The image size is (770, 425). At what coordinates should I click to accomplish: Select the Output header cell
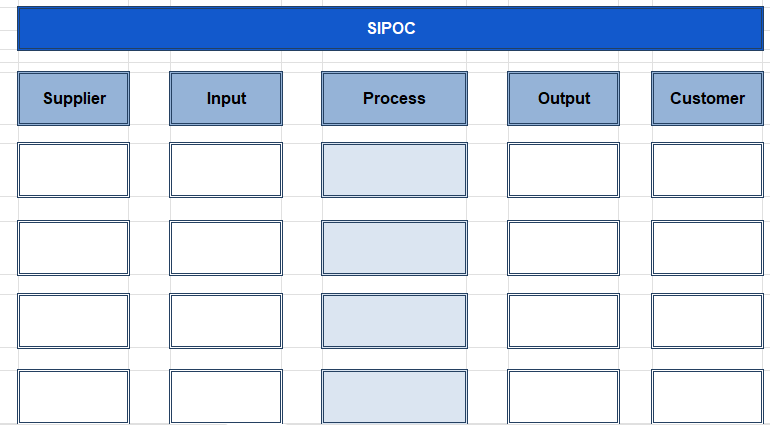[563, 98]
